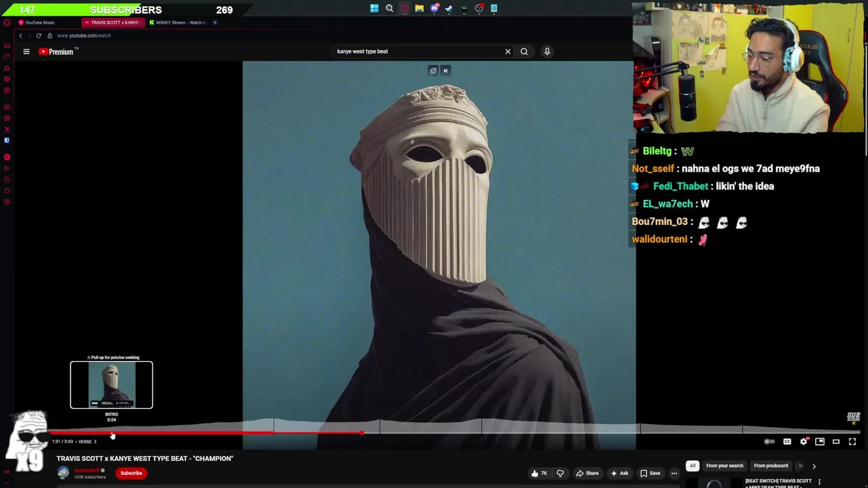Image resolution: width=868 pixels, height=488 pixels.
Task: Select the All filter chip
Action: coord(692,466)
